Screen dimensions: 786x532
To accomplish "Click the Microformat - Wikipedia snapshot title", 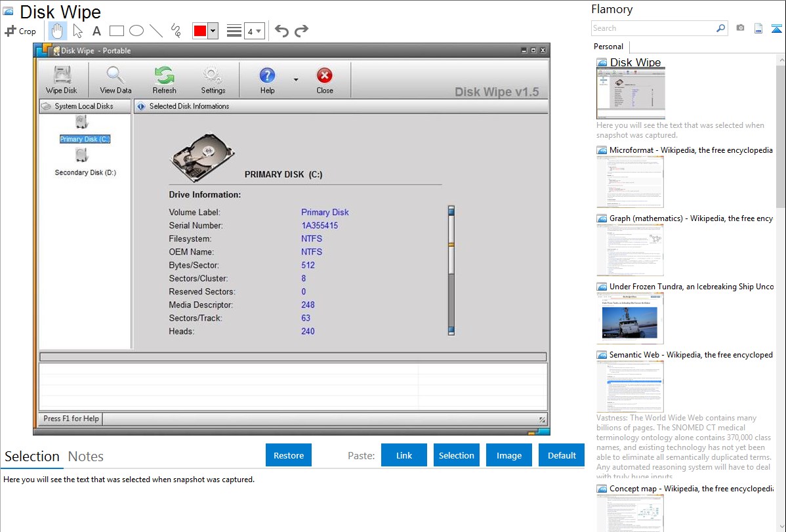I will tap(691, 150).
